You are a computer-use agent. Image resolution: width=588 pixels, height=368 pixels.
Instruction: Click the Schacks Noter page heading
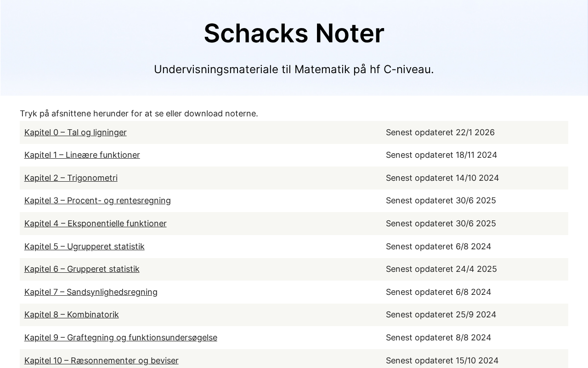[x=294, y=33]
